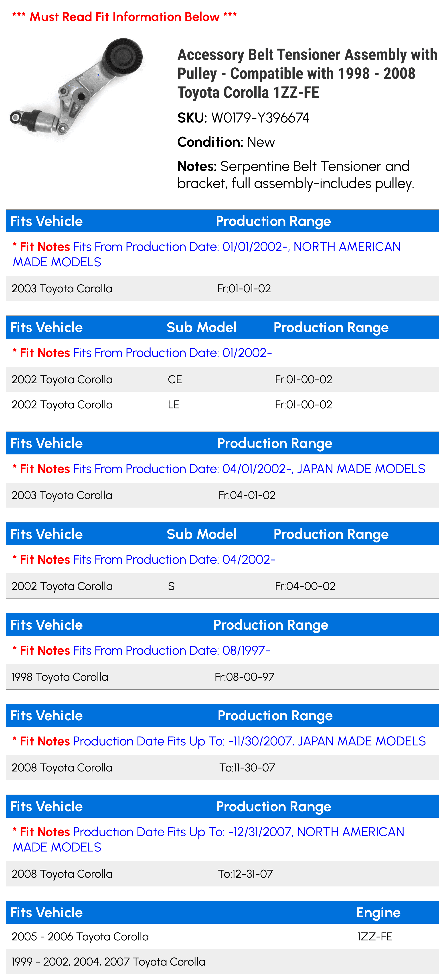Click the 2008 Corolla To:11-30-07 row

(222, 768)
